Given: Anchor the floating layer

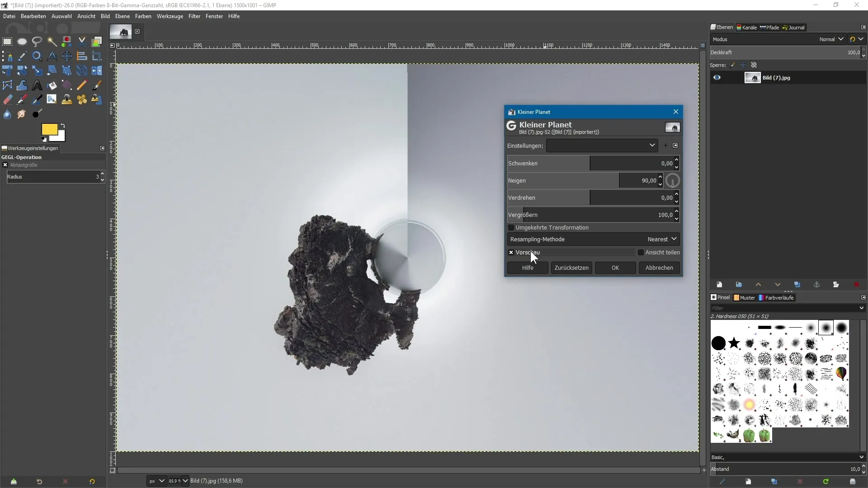Looking at the screenshot, I should [816, 285].
